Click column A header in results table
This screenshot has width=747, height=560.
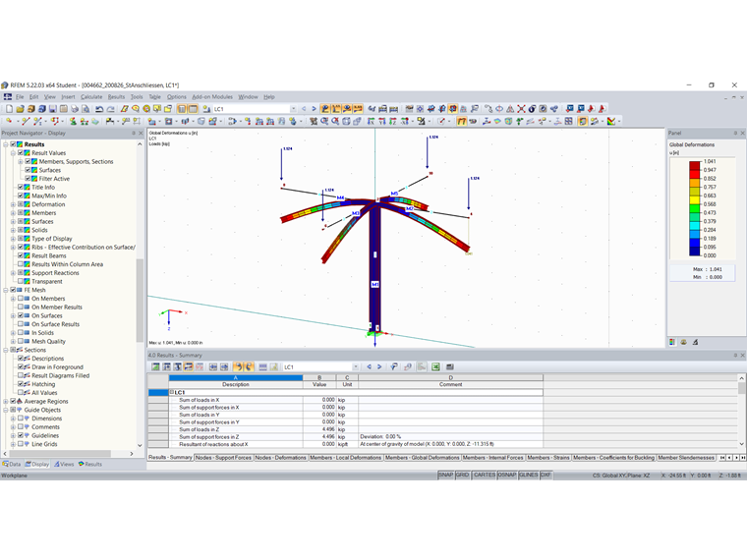pyautogui.click(x=235, y=377)
